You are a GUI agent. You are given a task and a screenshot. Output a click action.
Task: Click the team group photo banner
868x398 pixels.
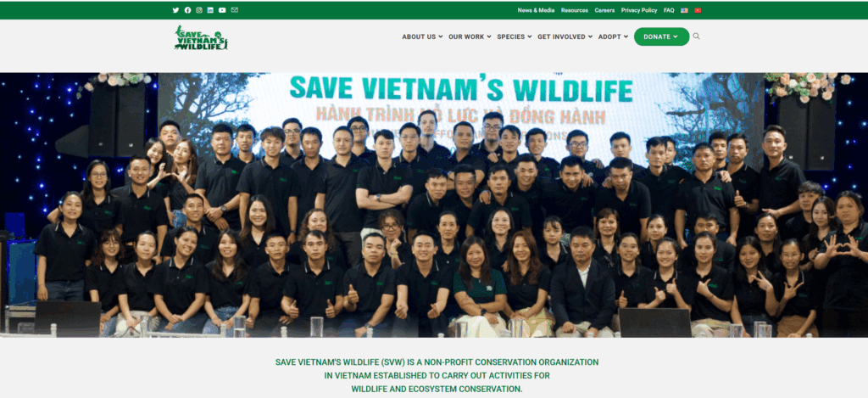tap(434, 205)
